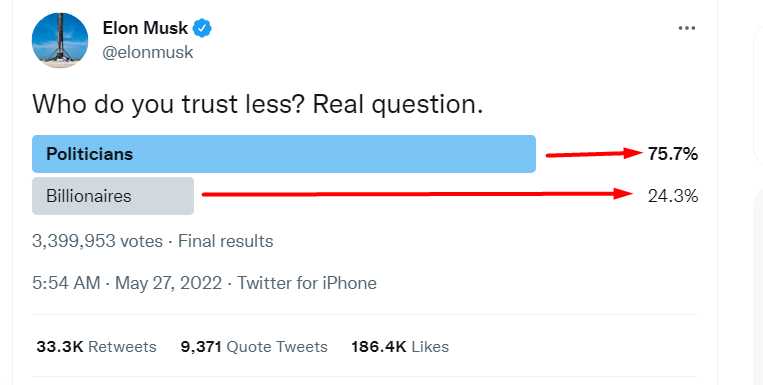
Task: Click the 3,399,953 votes count
Action: pyautogui.click(x=97, y=241)
